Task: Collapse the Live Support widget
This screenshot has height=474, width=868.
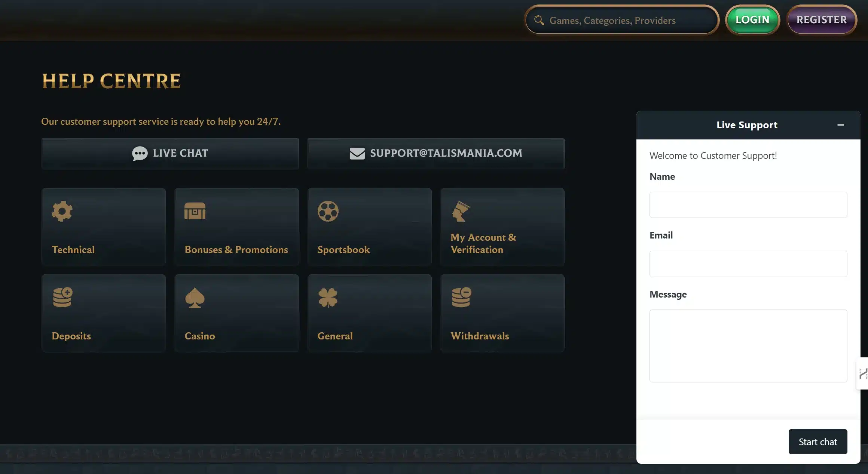Action: tap(841, 125)
